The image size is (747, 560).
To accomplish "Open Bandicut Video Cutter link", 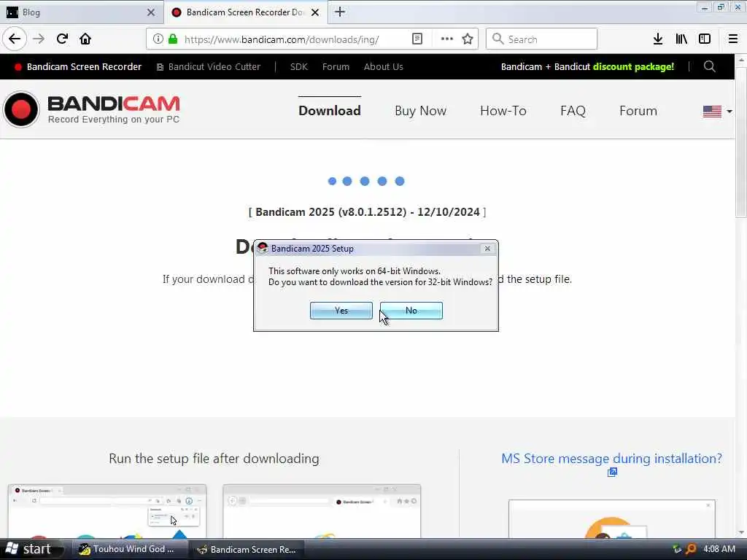I will click(x=209, y=66).
